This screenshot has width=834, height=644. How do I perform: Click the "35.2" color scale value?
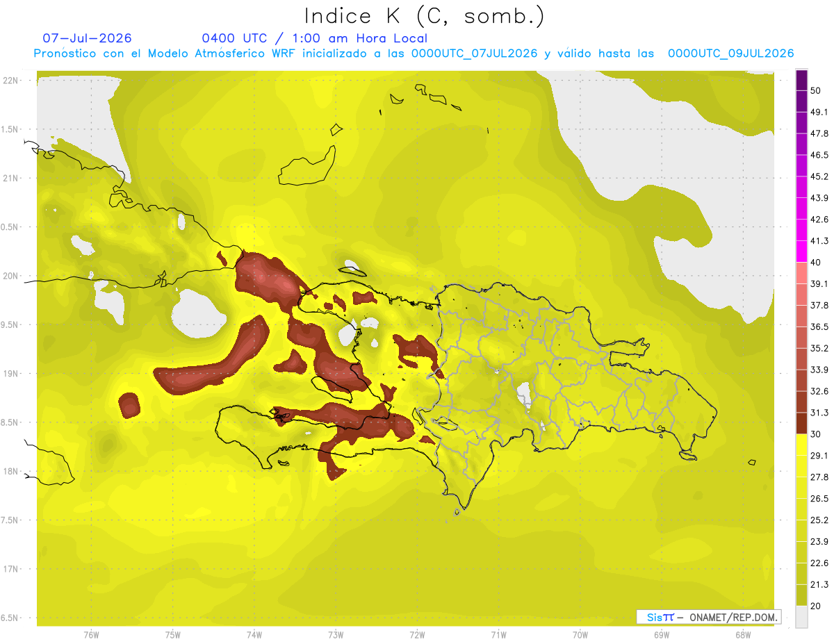[819, 348]
